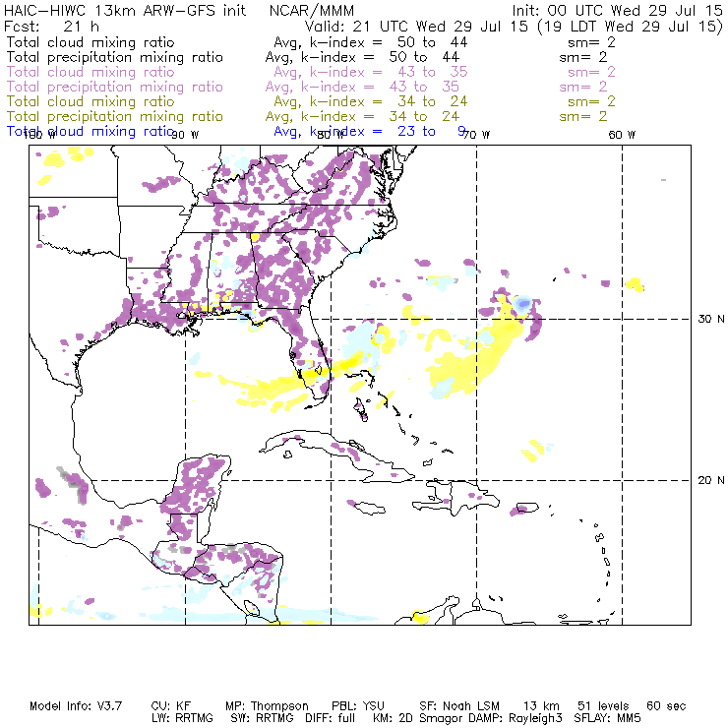
Task: Select the '13 km' resolution text at the bottom
Action: click(541, 706)
